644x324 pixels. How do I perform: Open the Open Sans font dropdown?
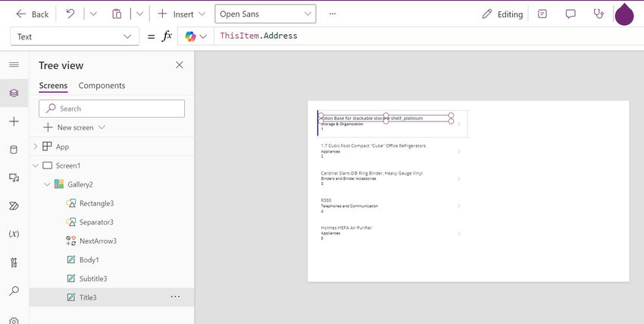click(265, 14)
